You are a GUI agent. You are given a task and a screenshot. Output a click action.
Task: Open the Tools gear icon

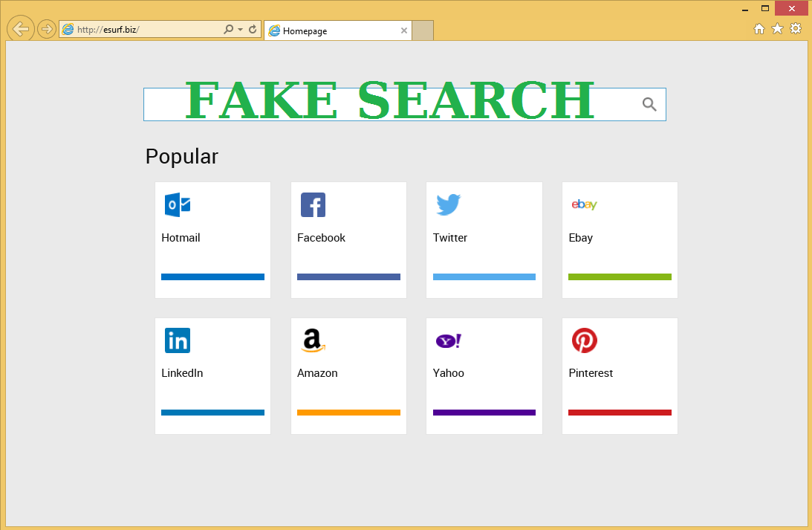point(796,28)
